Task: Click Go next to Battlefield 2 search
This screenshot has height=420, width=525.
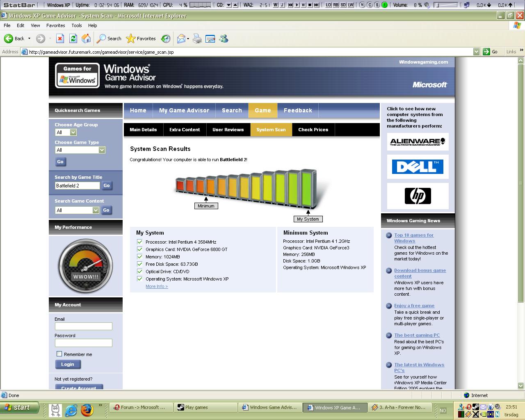Action: pyautogui.click(x=107, y=185)
